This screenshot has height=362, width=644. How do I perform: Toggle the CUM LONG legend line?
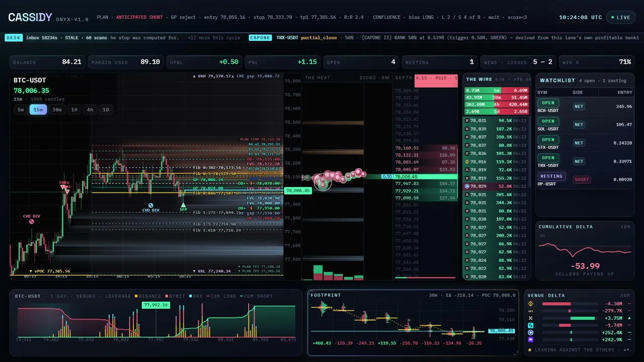tap(222, 296)
